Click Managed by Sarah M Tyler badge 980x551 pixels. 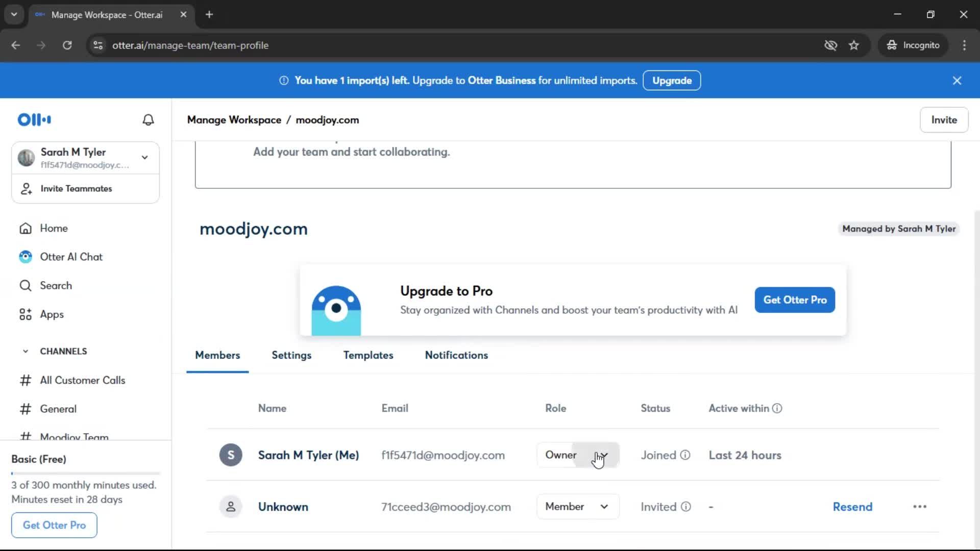tap(899, 229)
